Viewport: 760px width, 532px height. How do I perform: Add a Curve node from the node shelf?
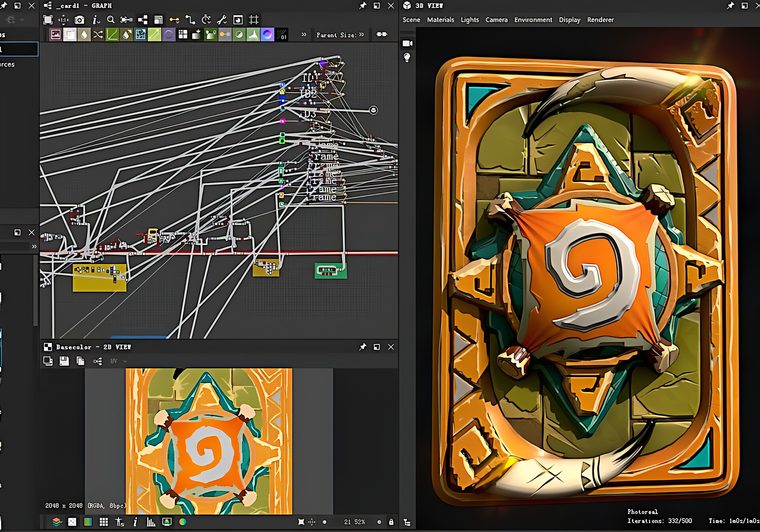pyautogui.click(x=112, y=35)
